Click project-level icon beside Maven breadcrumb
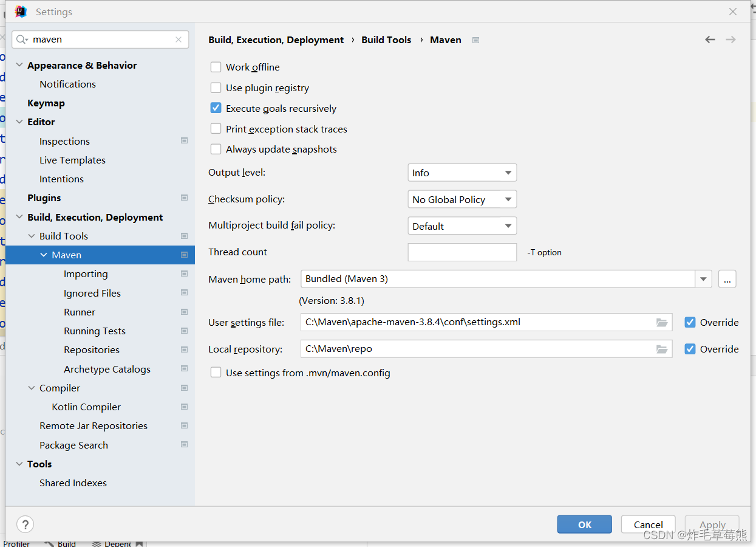 click(x=476, y=40)
